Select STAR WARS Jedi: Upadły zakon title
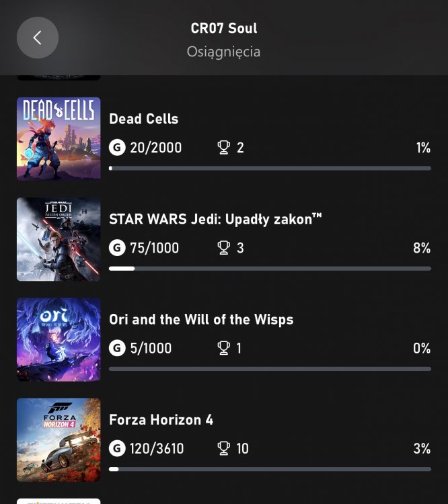This screenshot has width=448, height=504. pos(215,219)
